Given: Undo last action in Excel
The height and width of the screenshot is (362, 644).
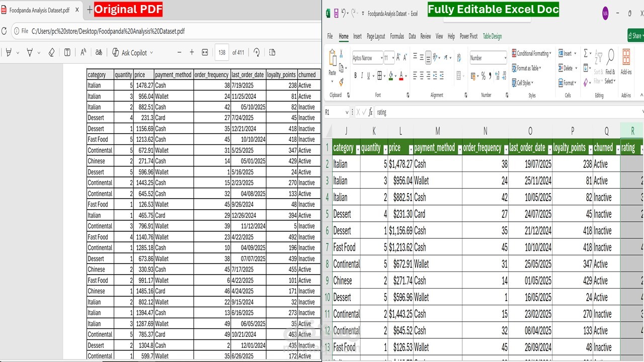Looking at the screenshot, I should (x=344, y=14).
